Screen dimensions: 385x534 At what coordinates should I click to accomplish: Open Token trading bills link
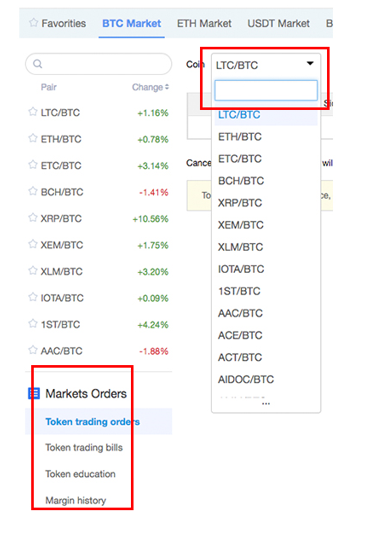[x=84, y=447]
